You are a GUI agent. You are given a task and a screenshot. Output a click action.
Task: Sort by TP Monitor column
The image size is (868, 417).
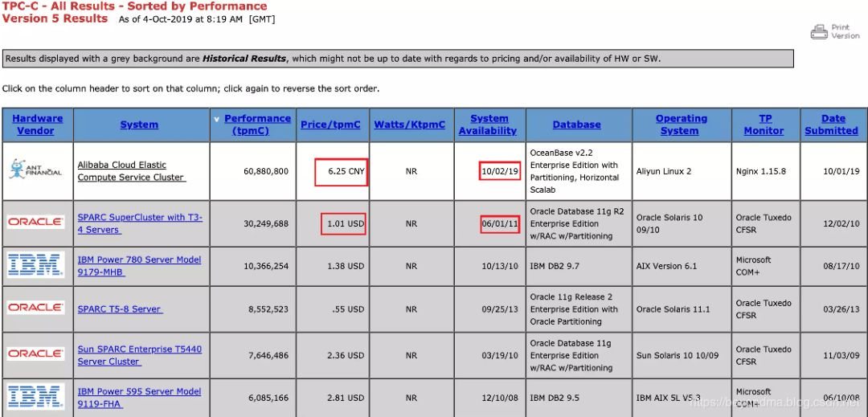tap(764, 125)
